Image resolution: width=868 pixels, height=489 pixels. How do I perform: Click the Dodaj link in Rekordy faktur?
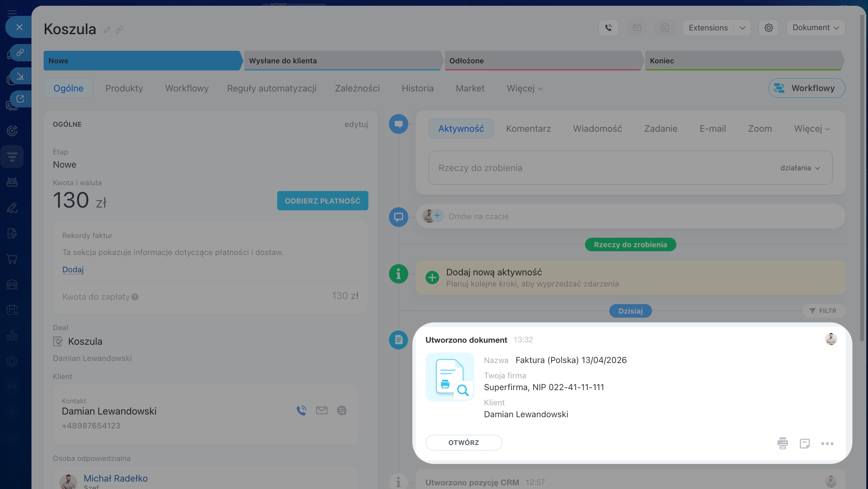[73, 270]
